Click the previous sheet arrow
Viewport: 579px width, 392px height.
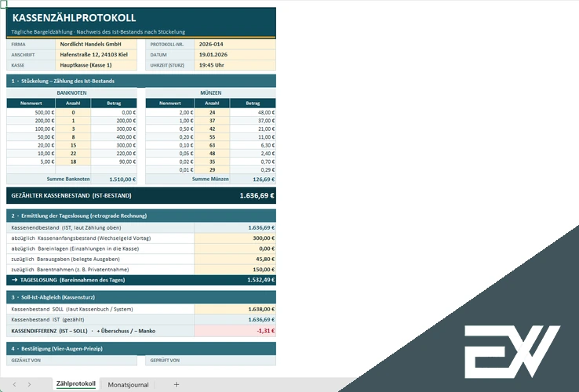coord(14,385)
